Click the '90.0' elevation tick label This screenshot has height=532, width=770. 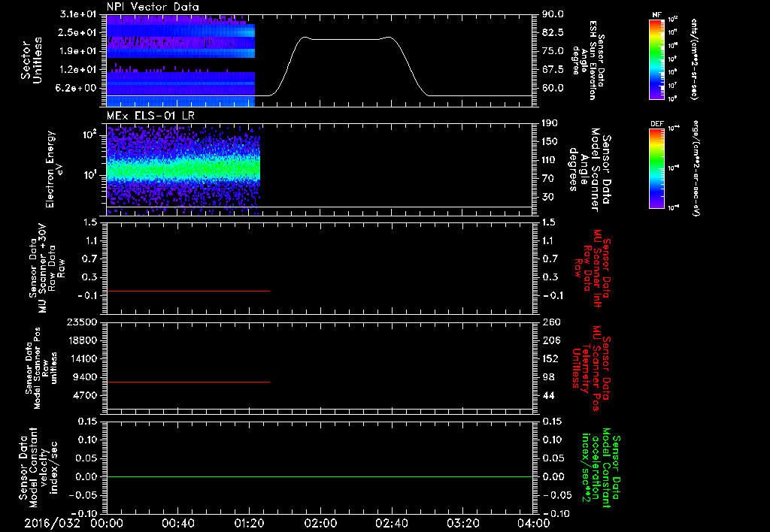[x=553, y=14]
